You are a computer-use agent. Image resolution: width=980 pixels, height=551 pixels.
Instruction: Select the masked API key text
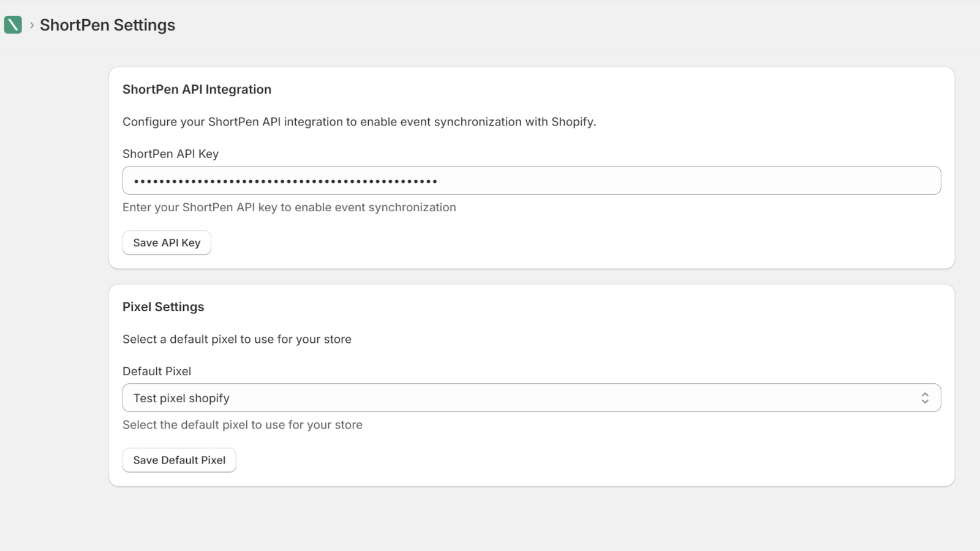coord(279,180)
